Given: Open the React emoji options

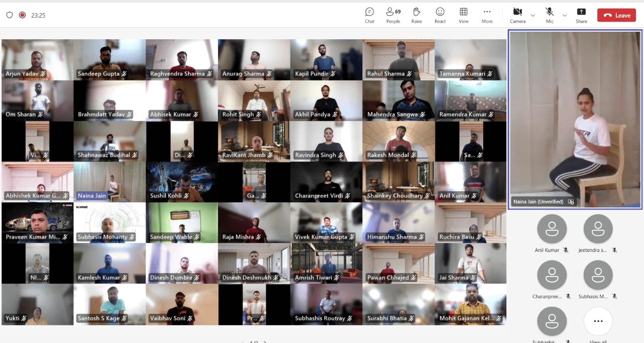Looking at the screenshot, I should pos(440,15).
